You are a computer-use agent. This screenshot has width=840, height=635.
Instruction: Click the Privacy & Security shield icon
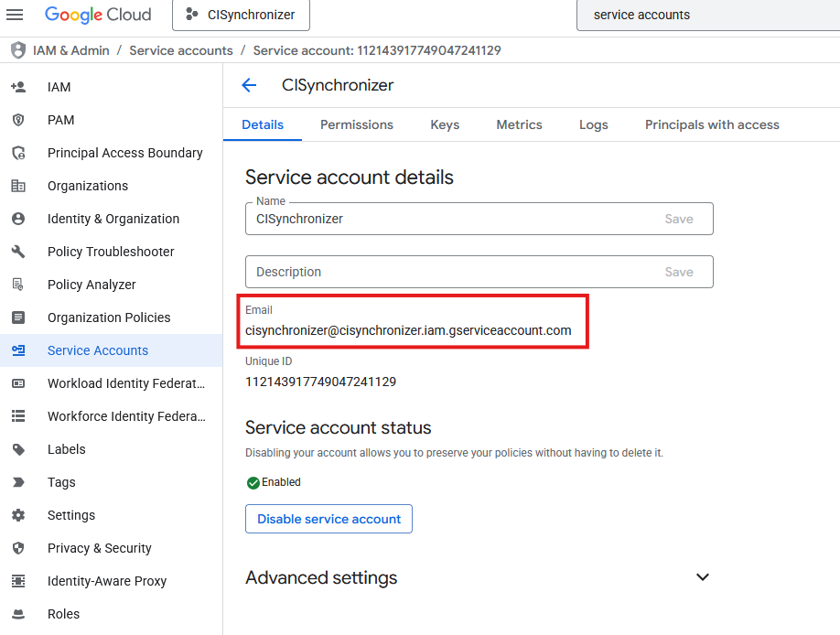click(18, 548)
